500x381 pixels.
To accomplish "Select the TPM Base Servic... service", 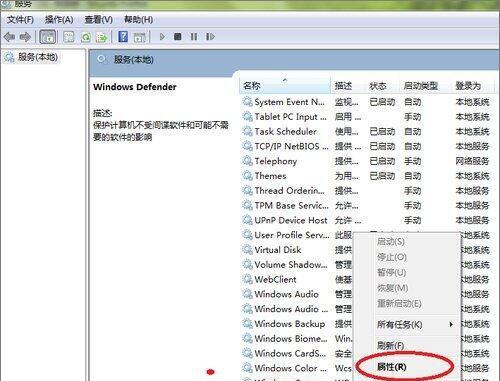I will 367,205.
